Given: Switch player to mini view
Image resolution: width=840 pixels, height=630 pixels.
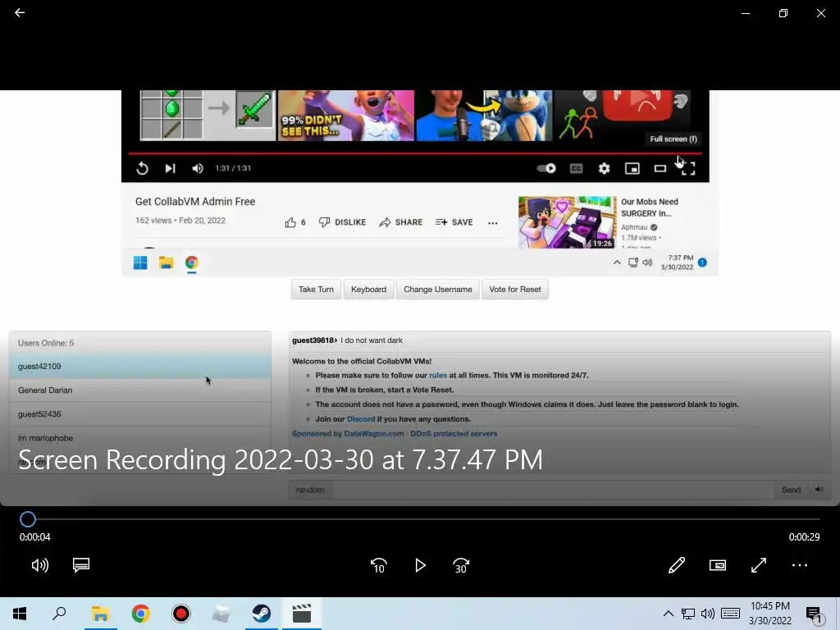Looking at the screenshot, I should [717, 565].
